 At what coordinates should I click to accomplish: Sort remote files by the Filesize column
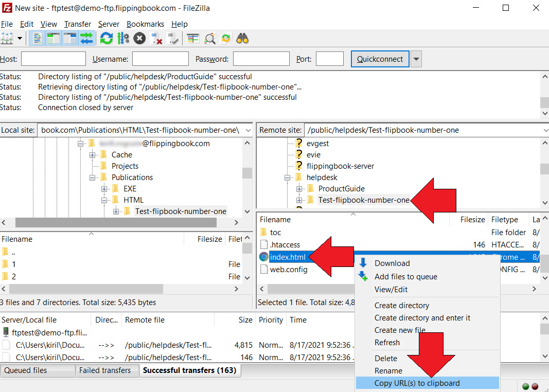(x=468, y=220)
